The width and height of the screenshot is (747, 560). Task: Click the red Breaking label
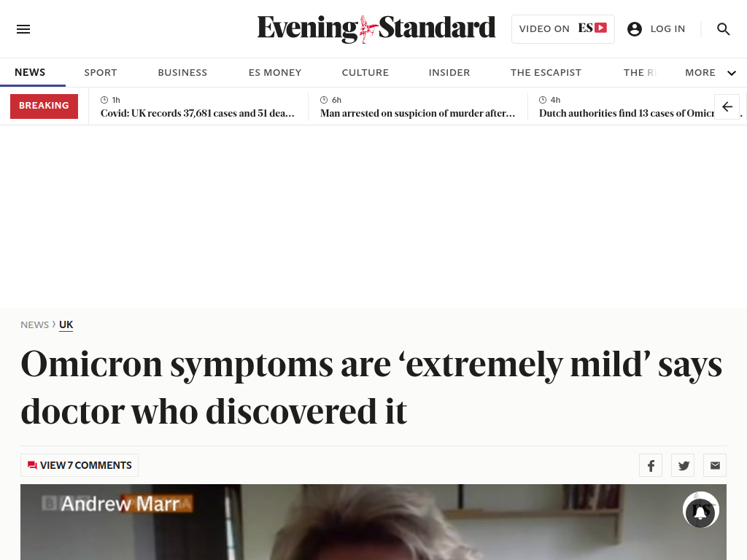tap(44, 106)
